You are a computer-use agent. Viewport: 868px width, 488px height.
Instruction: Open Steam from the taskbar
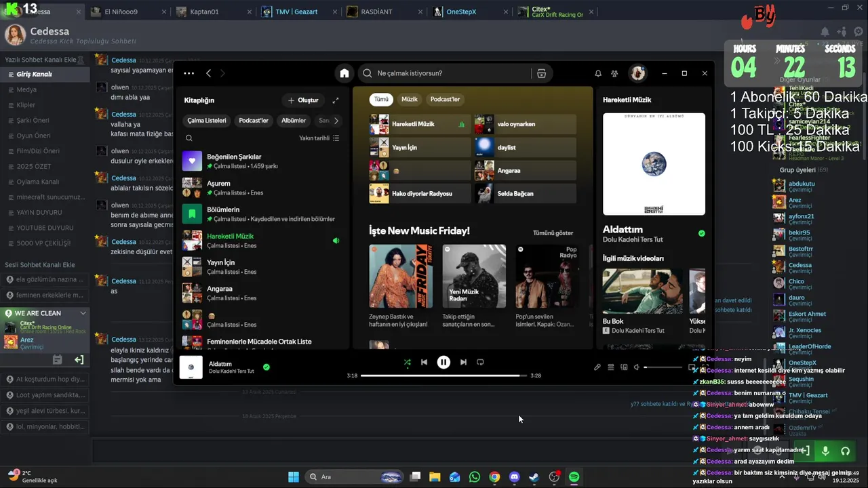[x=534, y=477]
